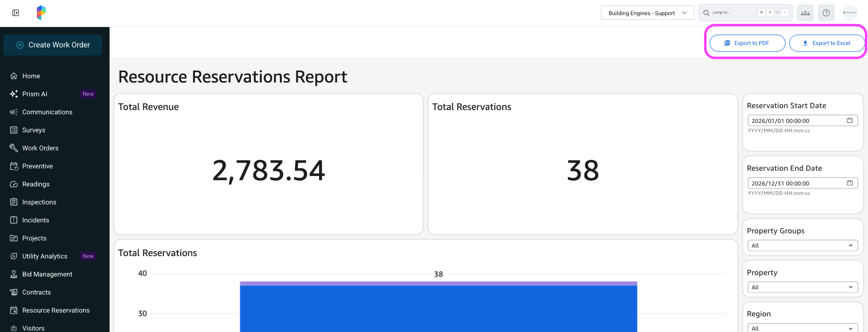The height and width of the screenshot is (332, 868).
Task: Expand the Region dropdown
Action: click(x=803, y=328)
